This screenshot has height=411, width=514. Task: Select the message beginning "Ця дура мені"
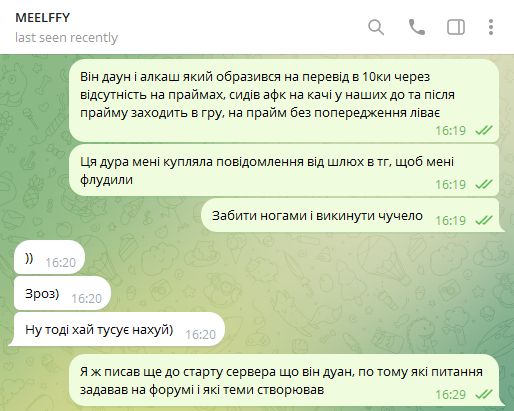coord(284,170)
